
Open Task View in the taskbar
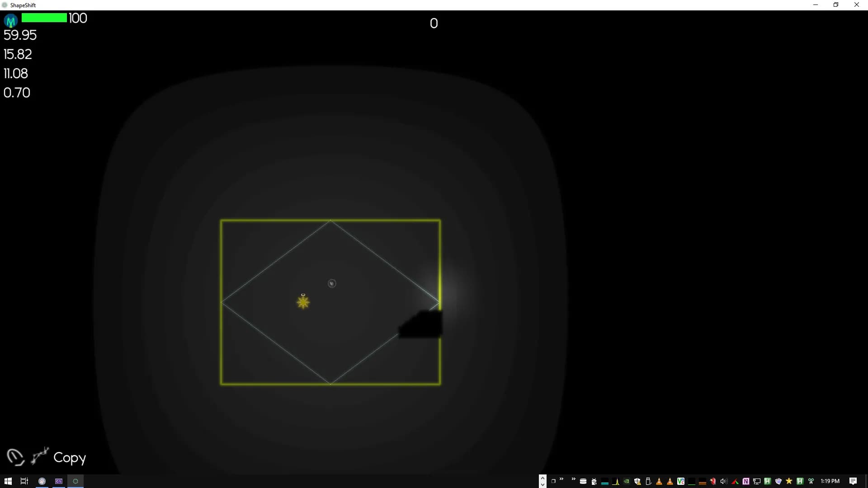[24, 481]
